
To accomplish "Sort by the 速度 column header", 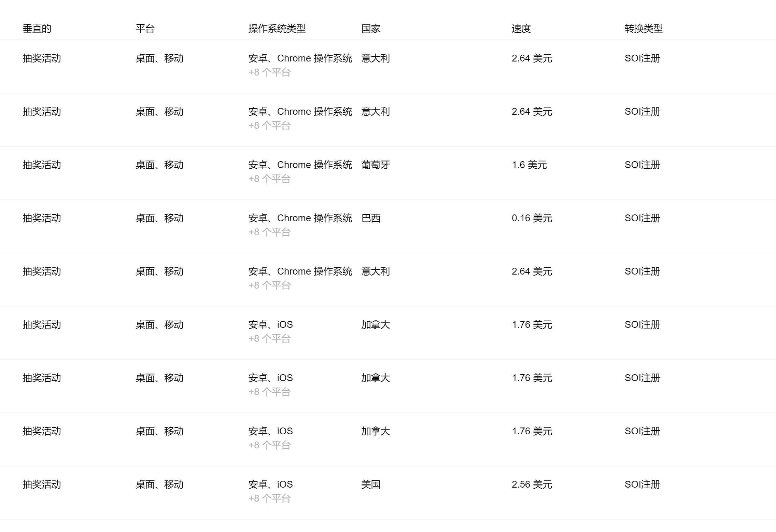I will point(521,28).
